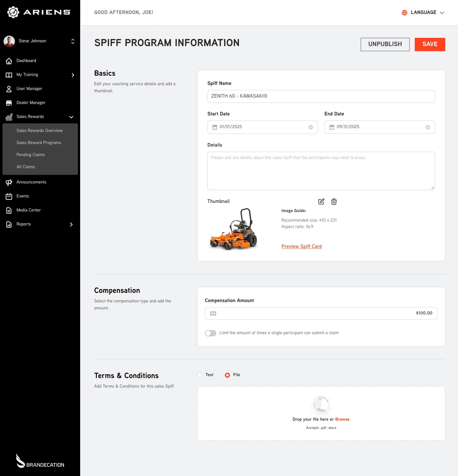The image size is (458, 476).
Task: Navigate to Dashboard
Action: 26,61
